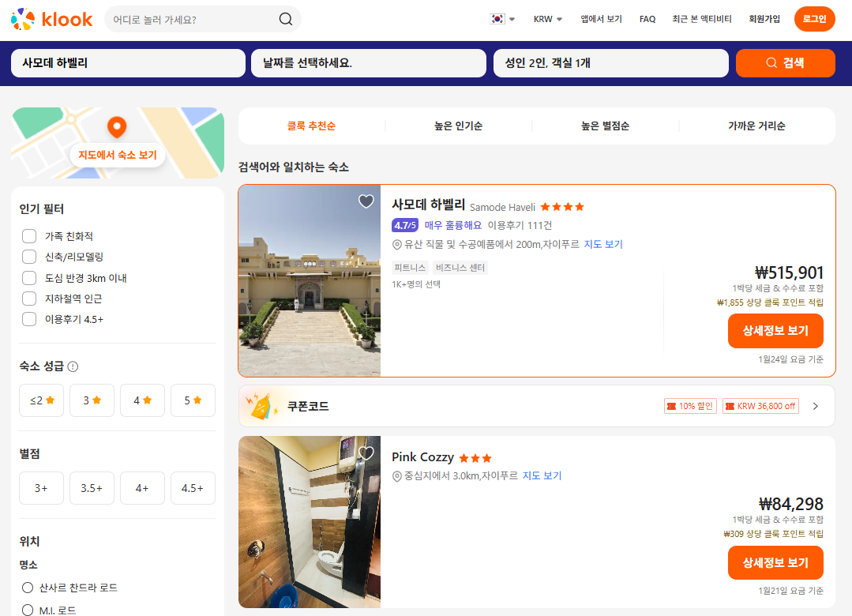This screenshot has height=616, width=852.
Task: Click the Pink Cozzy hotel title
Action: 422,457
